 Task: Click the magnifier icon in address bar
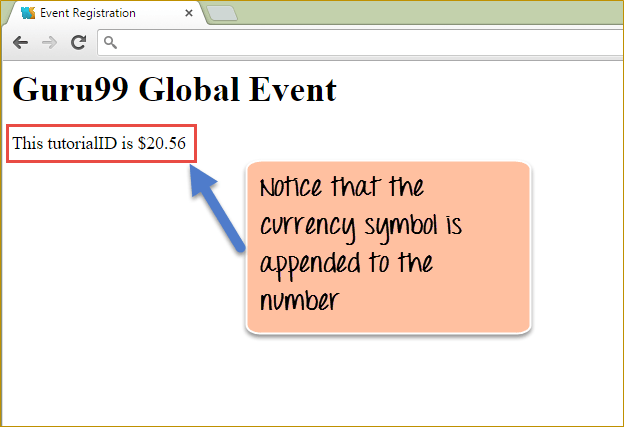click(x=110, y=43)
